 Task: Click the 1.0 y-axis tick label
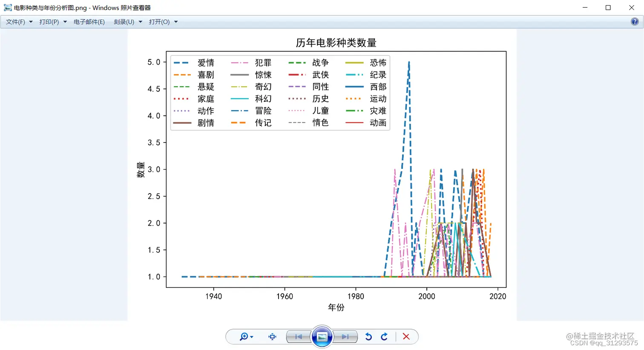click(154, 277)
